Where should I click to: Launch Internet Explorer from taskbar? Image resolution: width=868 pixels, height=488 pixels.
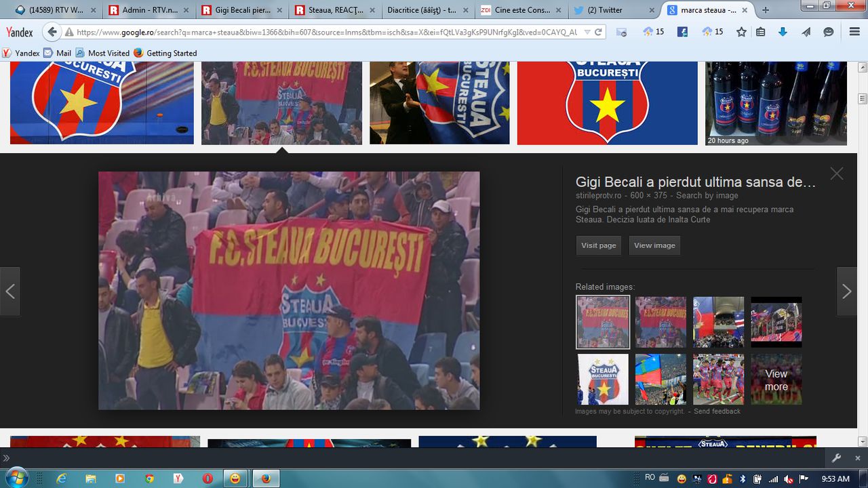point(62,479)
